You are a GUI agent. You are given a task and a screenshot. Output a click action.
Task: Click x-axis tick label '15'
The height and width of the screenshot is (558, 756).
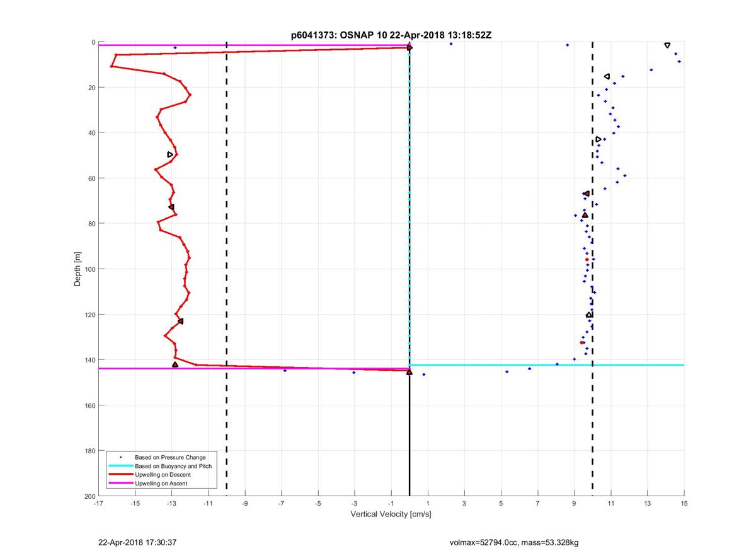pyautogui.click(x=684, y=503)
